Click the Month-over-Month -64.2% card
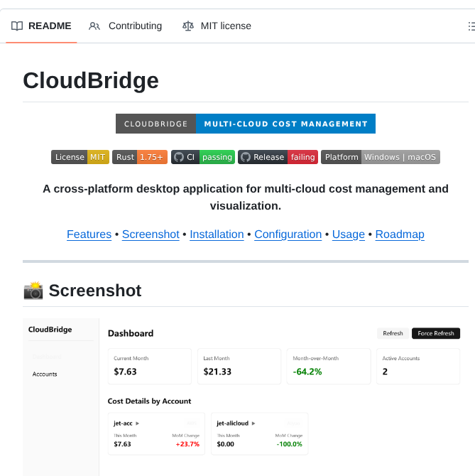Image resolution: width=475 pixels, height=476 pixels. pyautogui.click(x=329, y=367)
